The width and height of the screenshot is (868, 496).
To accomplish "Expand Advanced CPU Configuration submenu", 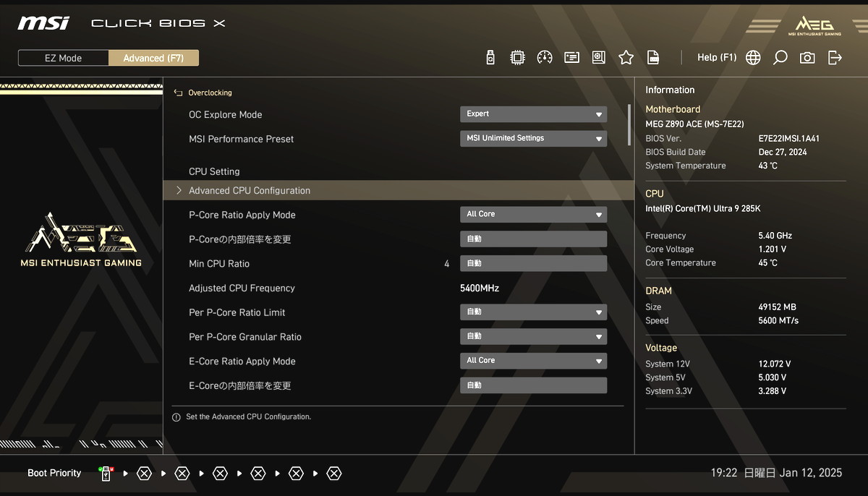I will point(399,190).
